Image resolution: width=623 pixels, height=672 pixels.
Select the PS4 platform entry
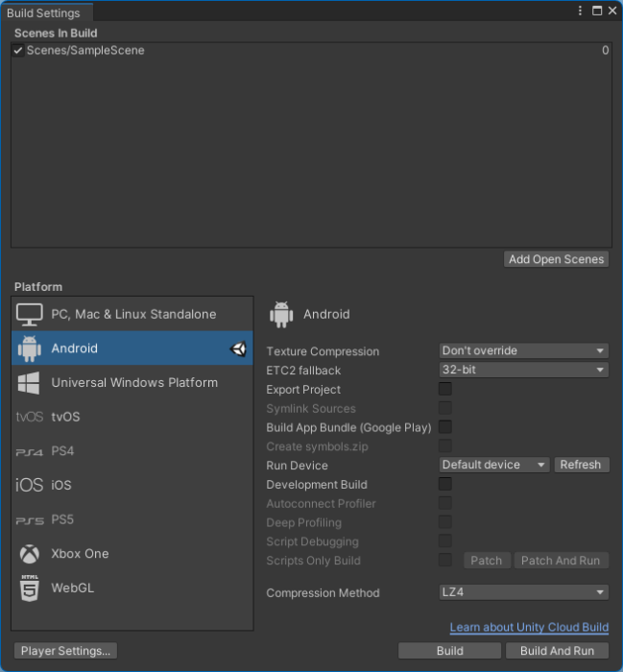[132, 451]
